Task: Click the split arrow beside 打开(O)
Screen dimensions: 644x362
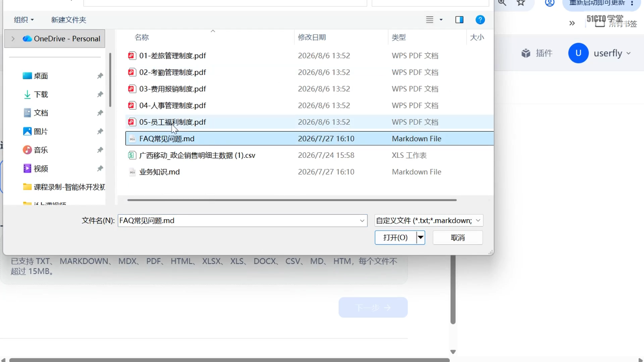Action: [x=421, y=237]
